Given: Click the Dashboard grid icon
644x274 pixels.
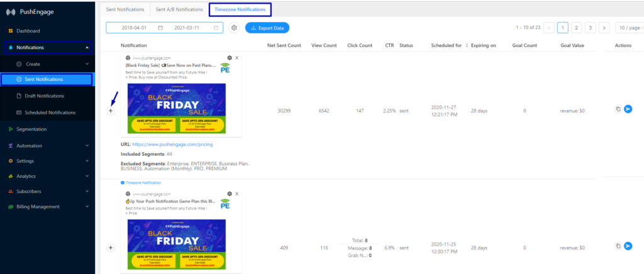Looking at the screenshot, I should click(11, 31).
